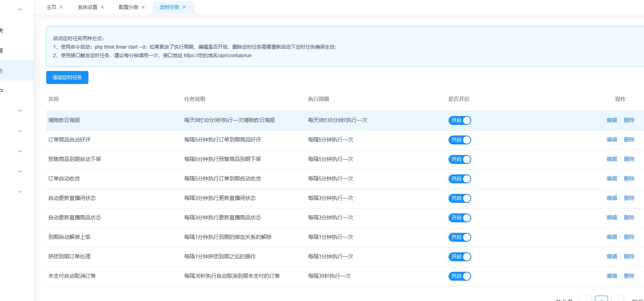Click 删除 for 订单商品自动好评
The height and width of the screenshot is (301, 644).
pyautogui.click(x=629, y=140)
